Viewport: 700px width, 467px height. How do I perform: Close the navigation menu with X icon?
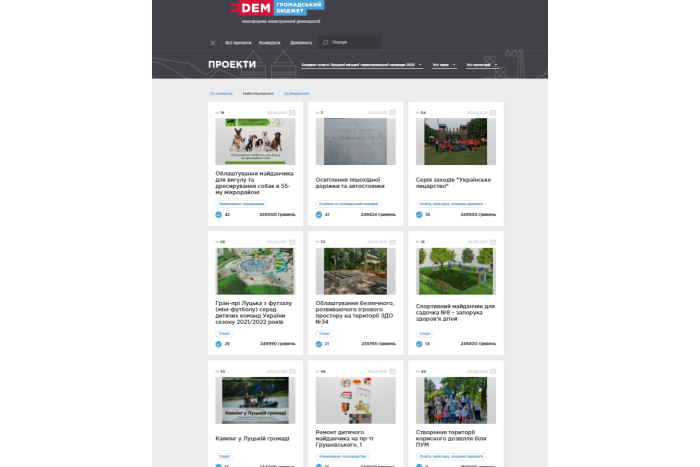212,43
